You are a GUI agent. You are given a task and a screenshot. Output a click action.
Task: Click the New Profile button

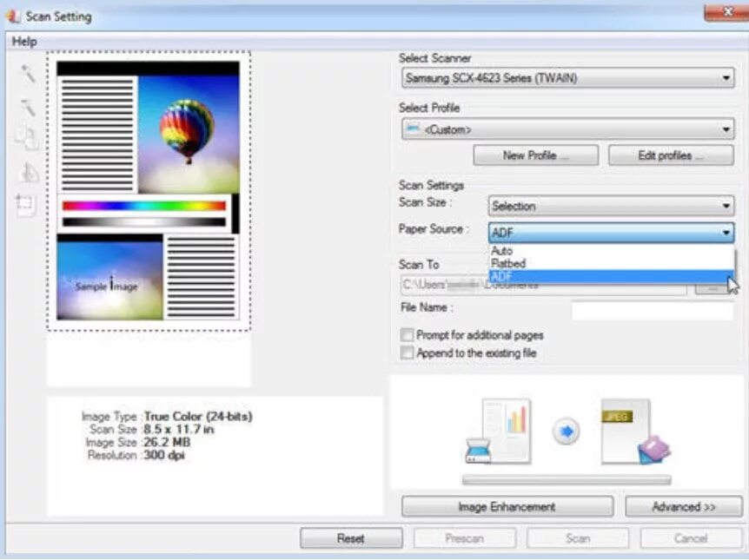pos(535,155)
